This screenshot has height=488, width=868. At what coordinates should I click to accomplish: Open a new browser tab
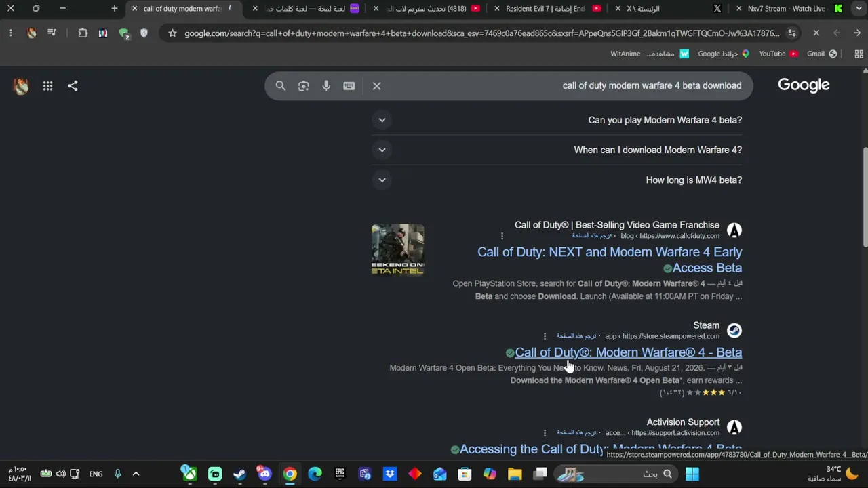click(115, 9)
